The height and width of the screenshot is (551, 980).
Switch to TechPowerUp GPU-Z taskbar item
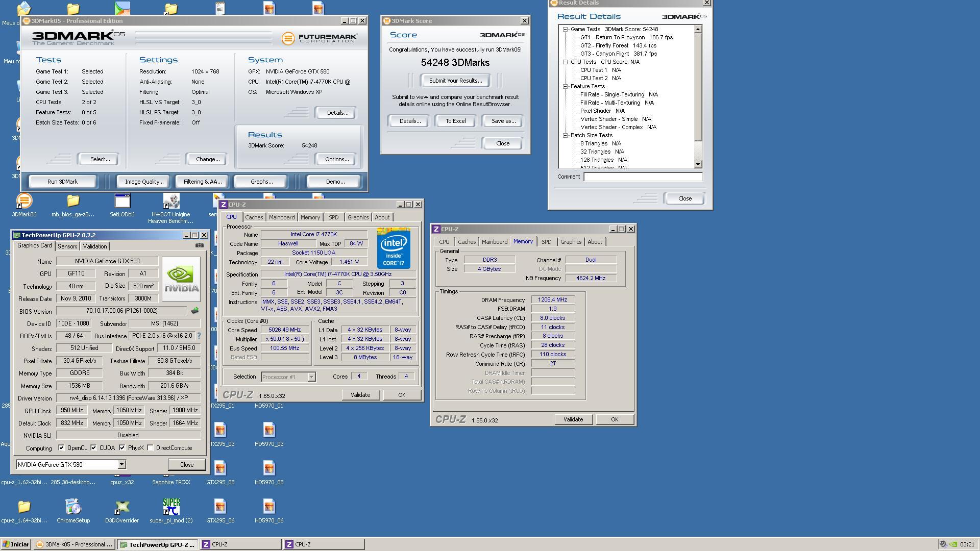click(x=157, y=544)
